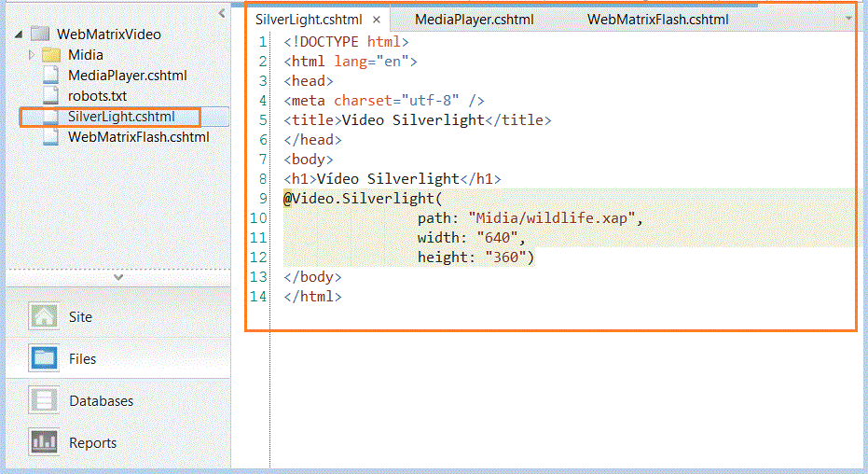Open WebMatrixFlash.cshtml in file tree
Viewport: 868px width, 474px height.
point(138,137)
